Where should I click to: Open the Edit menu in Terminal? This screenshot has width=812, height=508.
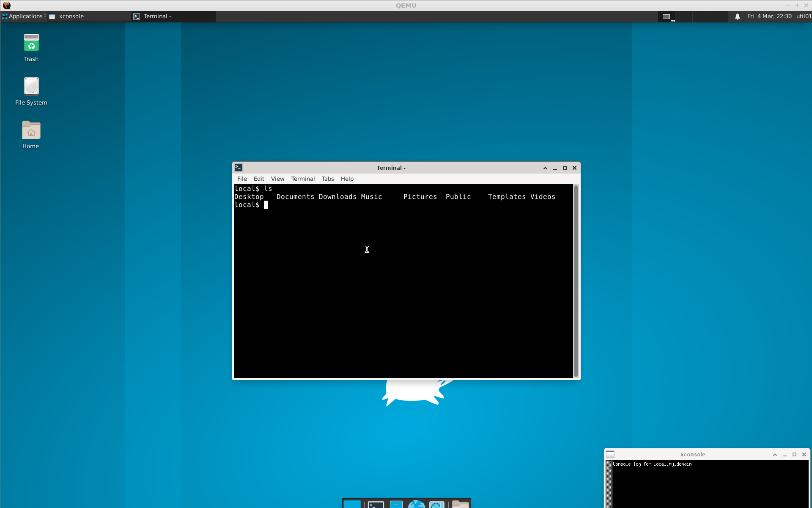click(x=259, y=179)
